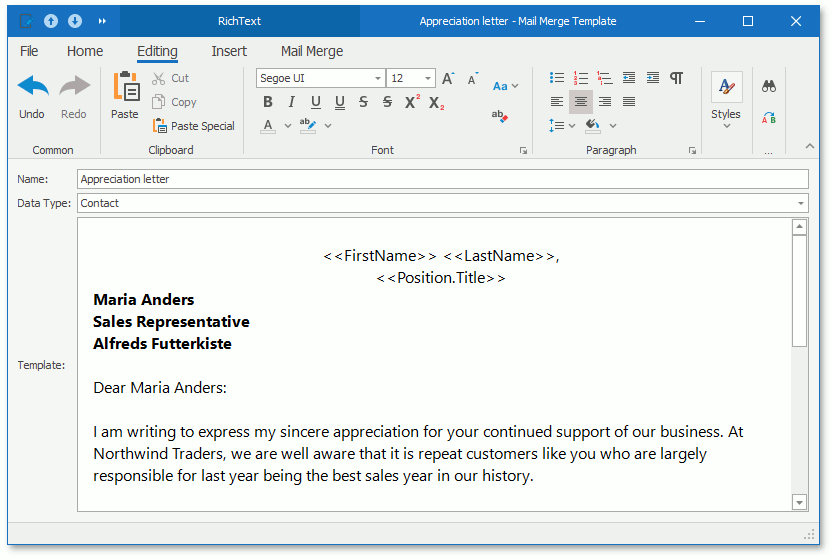Increase font size with grow icon
The image size is (833, 560).
pos(448,78)
